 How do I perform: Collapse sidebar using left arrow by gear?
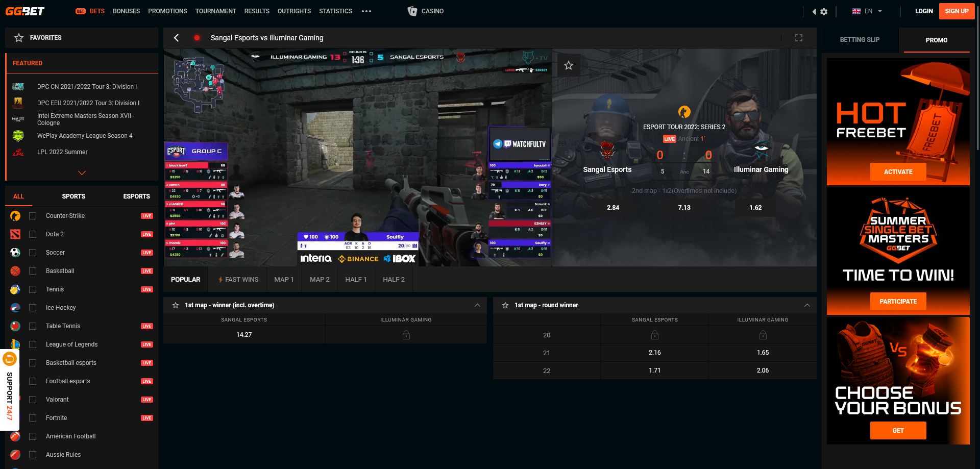pyautogui.click(x=814, y=11)
